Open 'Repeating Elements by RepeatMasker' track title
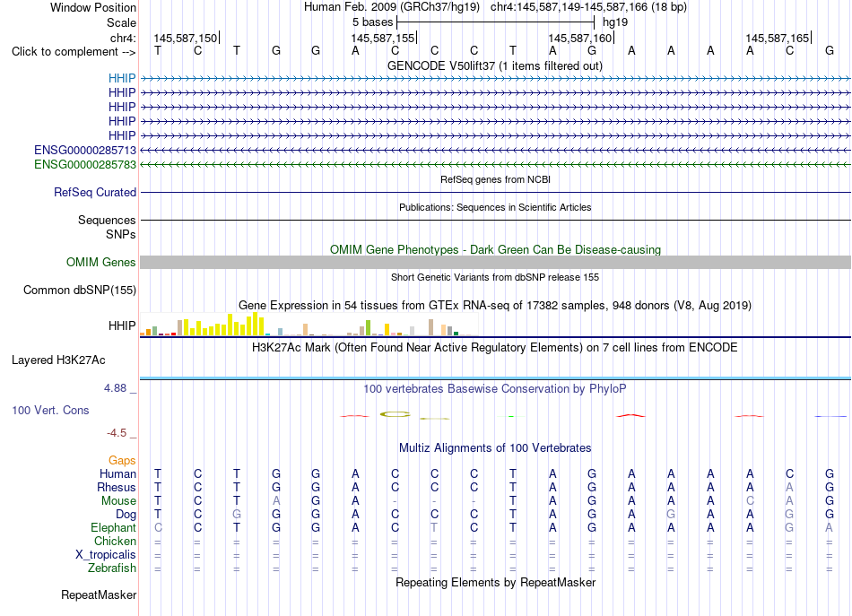 [x=495, y=582]
